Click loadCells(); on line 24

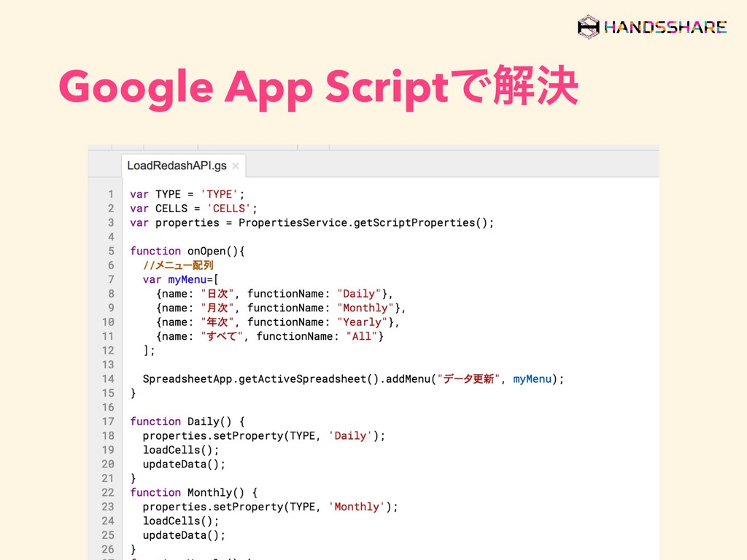click(x=181, y=521)
